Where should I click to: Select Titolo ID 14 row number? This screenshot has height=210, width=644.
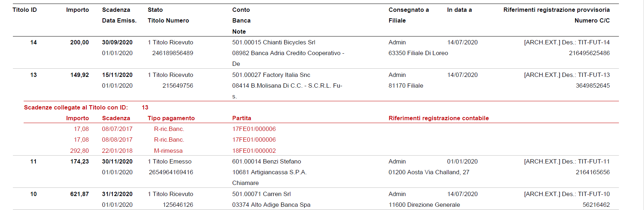coord(33,43)
